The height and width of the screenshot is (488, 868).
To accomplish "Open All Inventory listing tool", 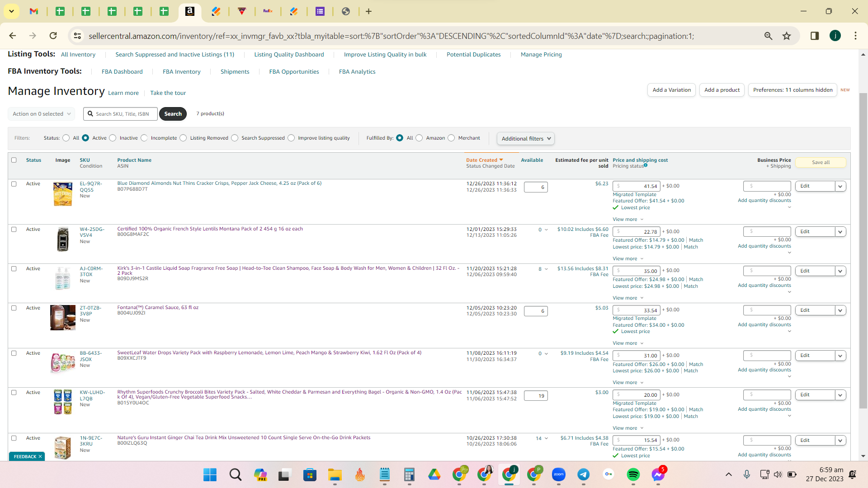I will click(x=78, y=55).
